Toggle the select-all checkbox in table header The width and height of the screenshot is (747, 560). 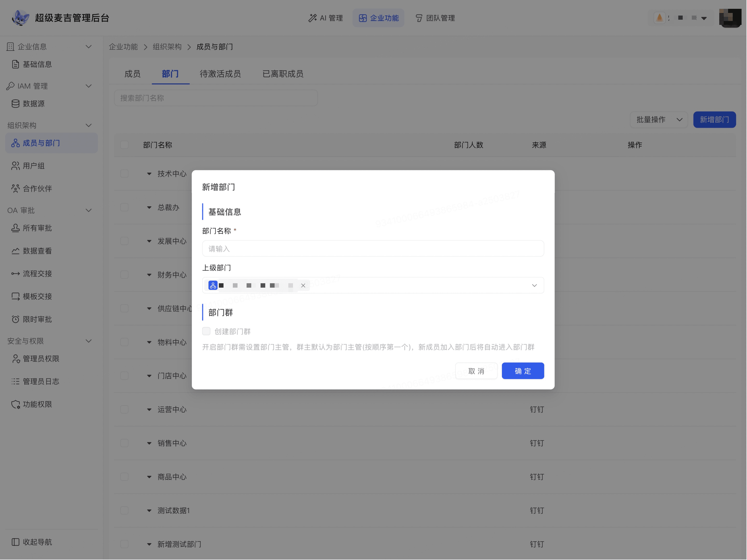[124, 145]
